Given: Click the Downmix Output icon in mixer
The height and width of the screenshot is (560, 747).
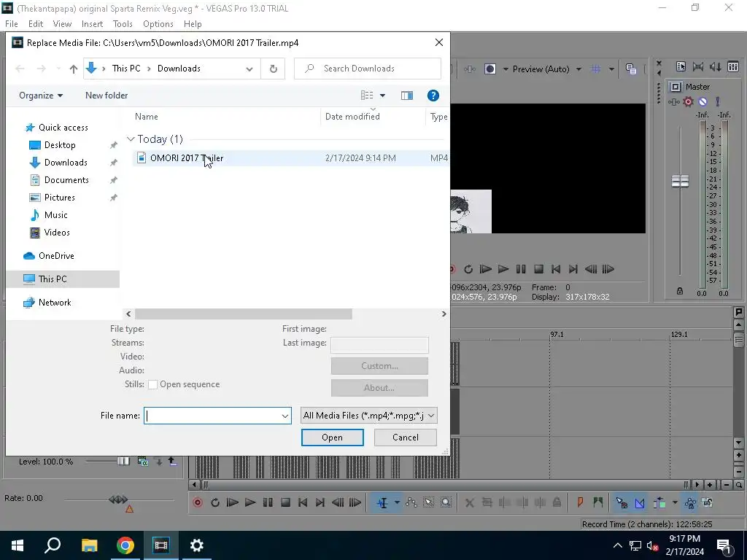Looking at the screenshot, I should pos(698,66).
